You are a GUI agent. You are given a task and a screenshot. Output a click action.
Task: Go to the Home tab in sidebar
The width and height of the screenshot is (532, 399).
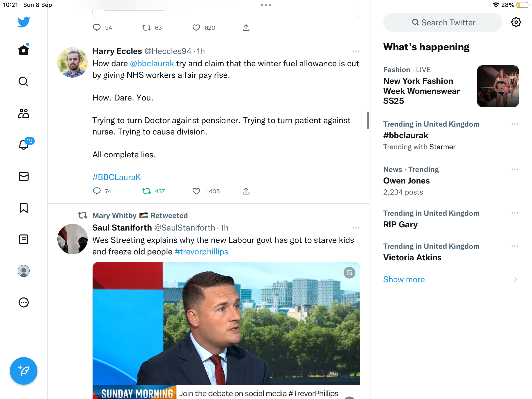coord(24,50)
